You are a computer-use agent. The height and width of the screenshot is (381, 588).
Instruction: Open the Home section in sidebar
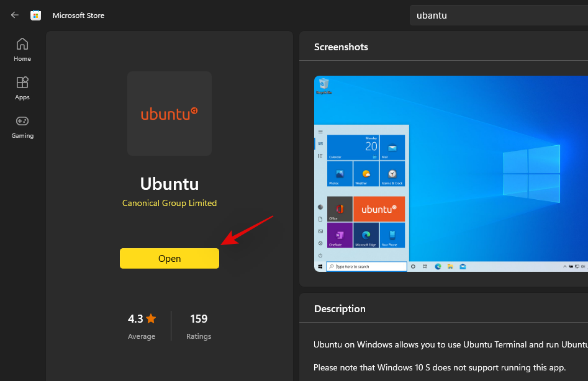tap(22, 50)
